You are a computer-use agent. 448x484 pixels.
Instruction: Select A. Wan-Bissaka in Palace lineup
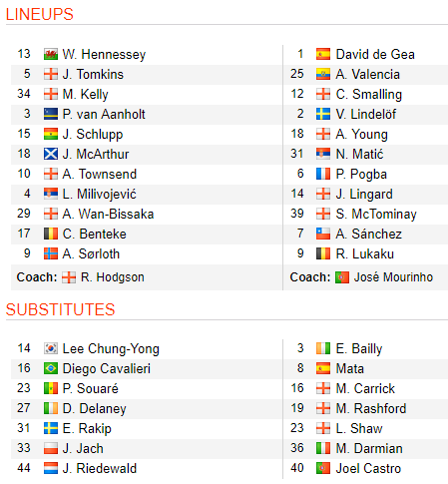(x=108, y=214)
